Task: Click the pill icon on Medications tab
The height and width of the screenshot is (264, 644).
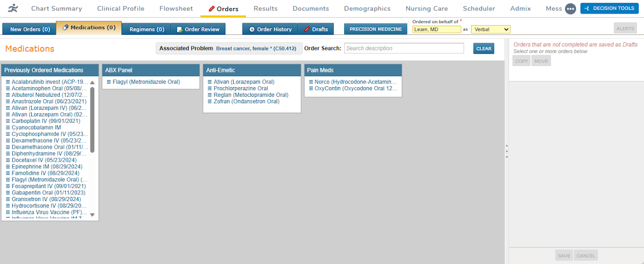Action: point(65,27)
